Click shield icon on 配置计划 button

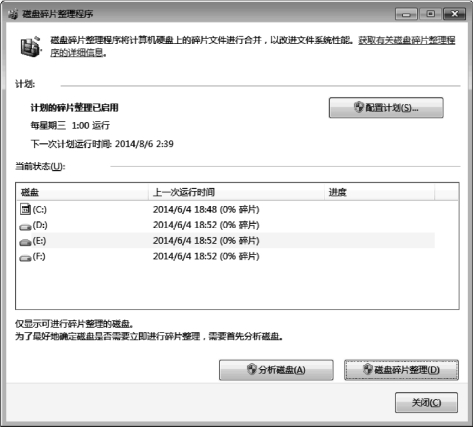[x=358, y=107]
